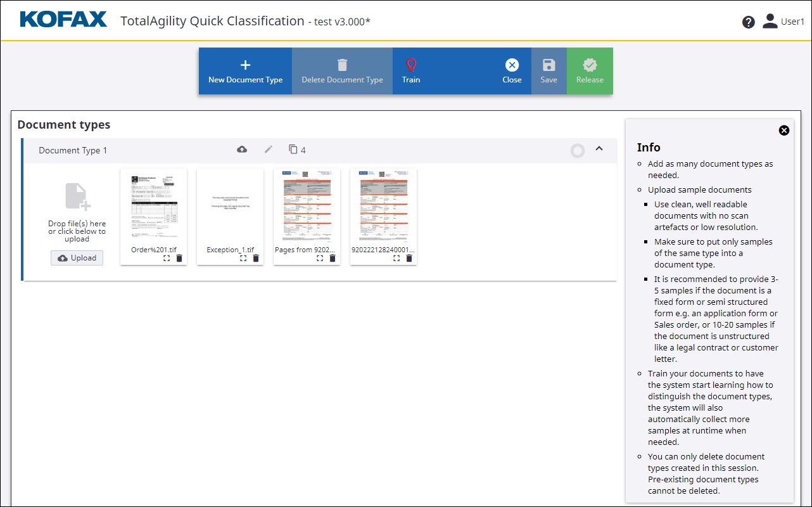Upload samples via the cloud icon on Document Type 1

[x=242, y=149]
